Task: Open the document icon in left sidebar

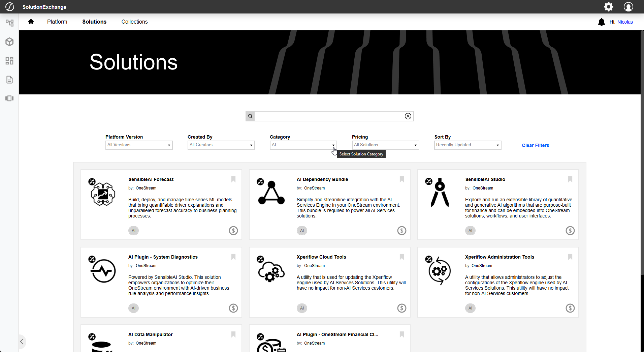Action: pos(9,80)
